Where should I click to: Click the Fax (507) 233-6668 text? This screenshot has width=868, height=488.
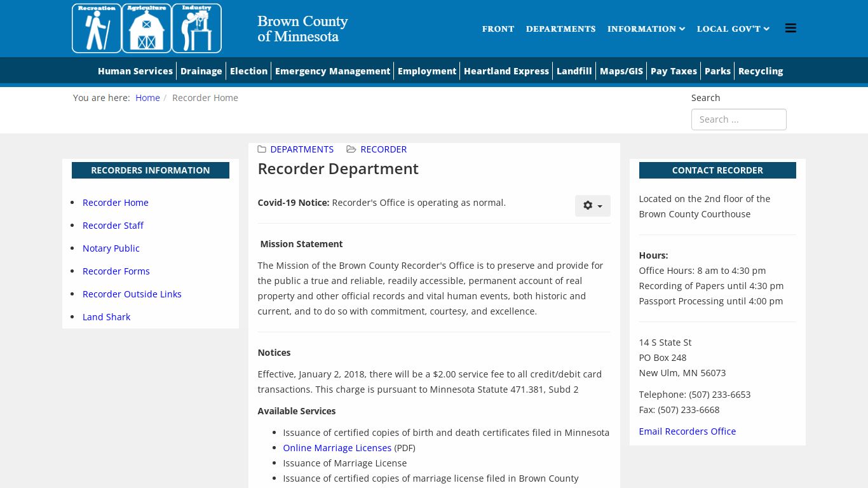pyautogui.click(x=679, y=410)
